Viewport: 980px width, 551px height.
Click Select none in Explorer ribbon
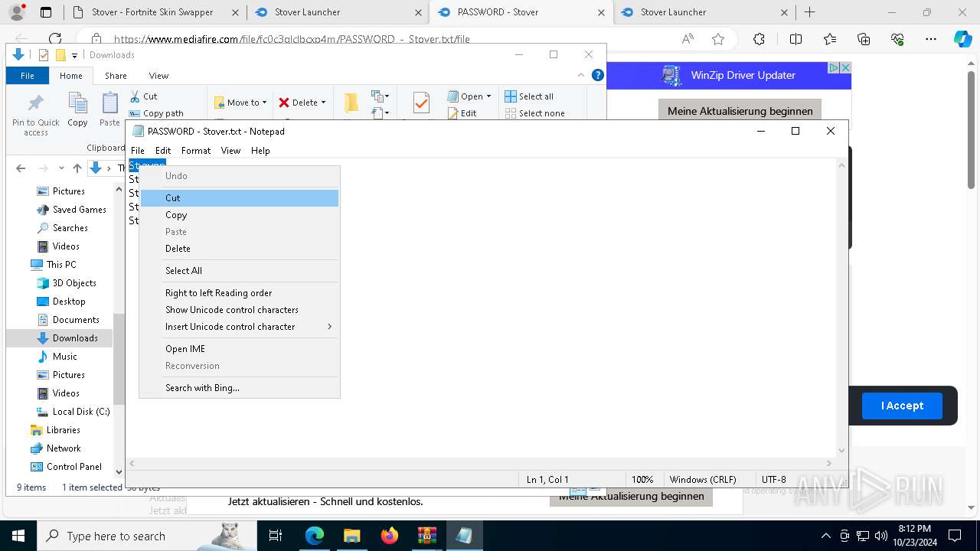[534, 113]
